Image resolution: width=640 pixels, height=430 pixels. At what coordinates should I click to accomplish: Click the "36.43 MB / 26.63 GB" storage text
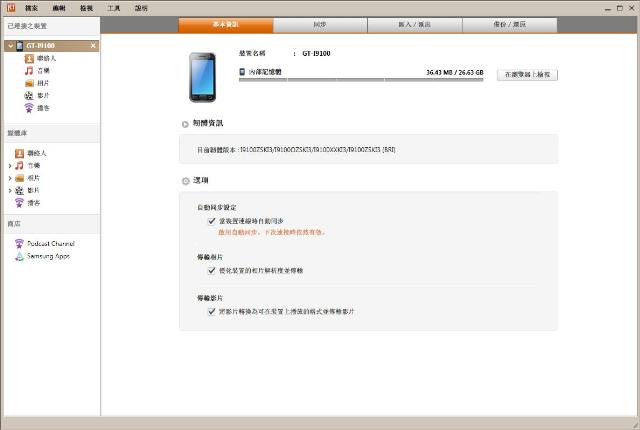pos(455,72)
